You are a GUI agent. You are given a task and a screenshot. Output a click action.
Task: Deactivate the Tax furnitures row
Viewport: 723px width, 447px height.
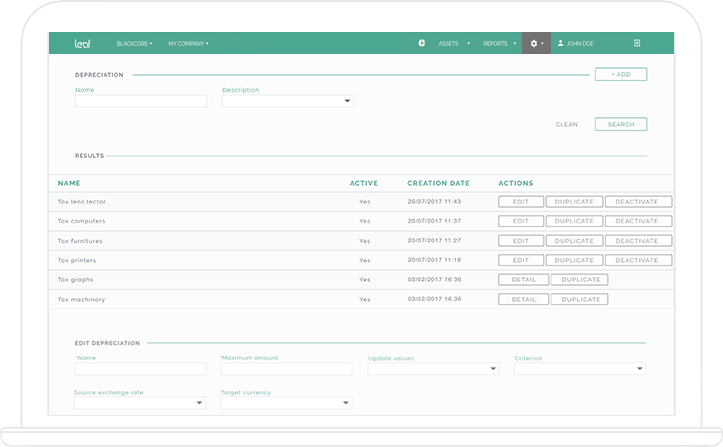tap(638, 241)
